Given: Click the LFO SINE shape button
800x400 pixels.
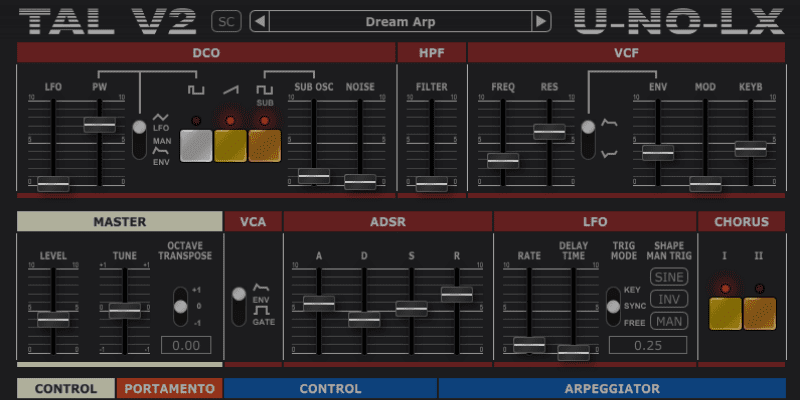Looking at the screenshot, I should (669, 277).
